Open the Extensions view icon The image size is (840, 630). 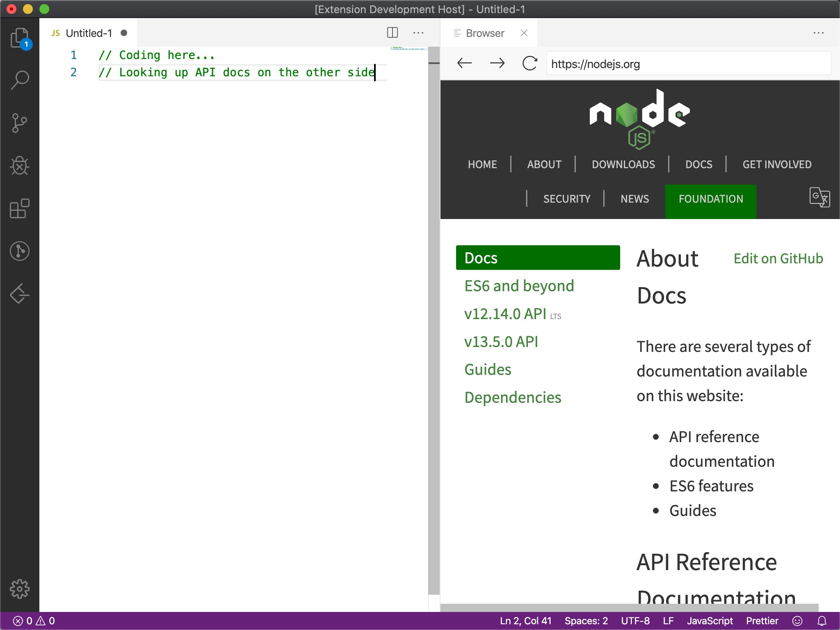pos(19,209)
